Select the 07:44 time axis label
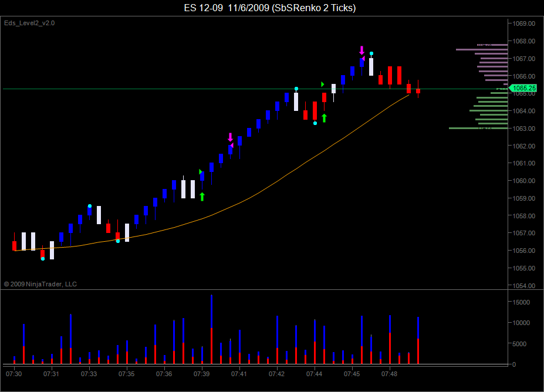The height and width of the screenshot is (392, 544). [x=315, y=374]
